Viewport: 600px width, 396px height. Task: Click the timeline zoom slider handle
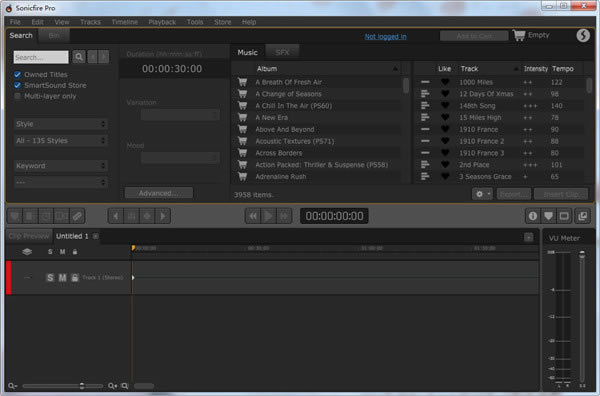(82, 386)
